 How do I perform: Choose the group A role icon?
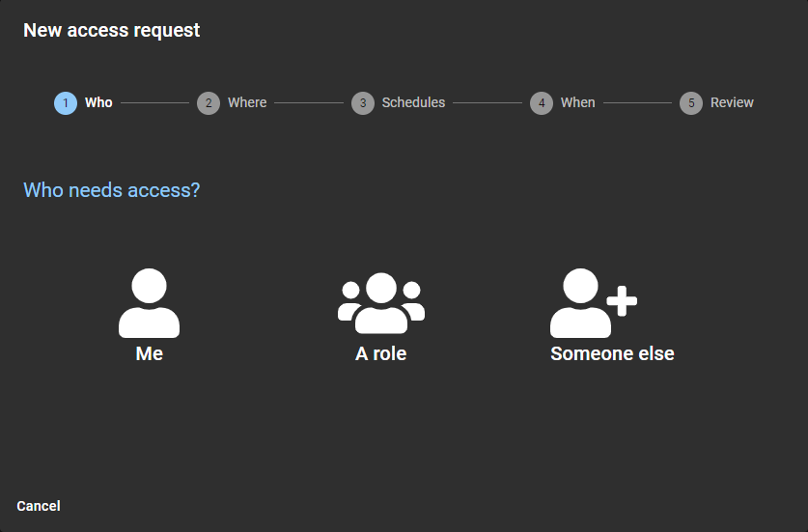click(380, 303)
